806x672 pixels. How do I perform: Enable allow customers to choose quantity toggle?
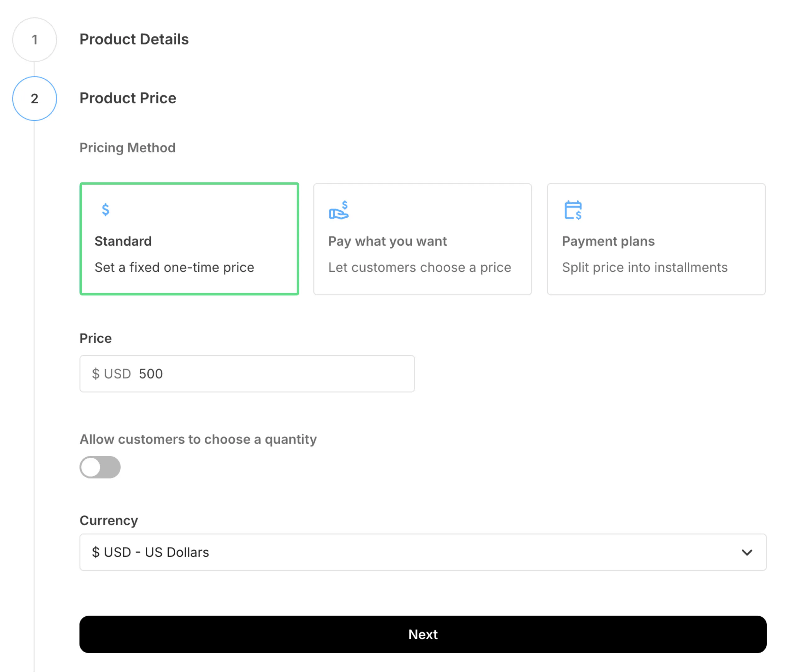tap(100, 467)
